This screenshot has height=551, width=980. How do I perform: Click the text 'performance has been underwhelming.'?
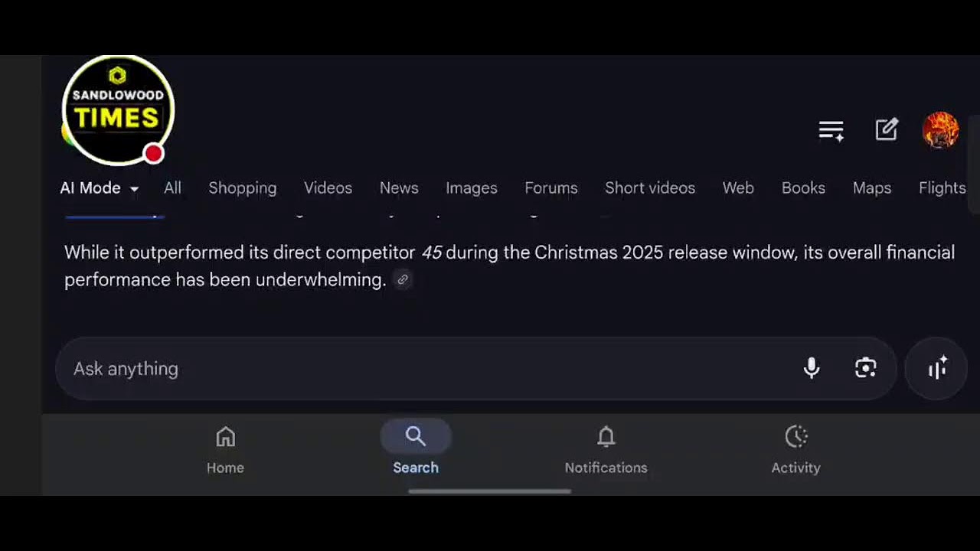pos(225,280)
